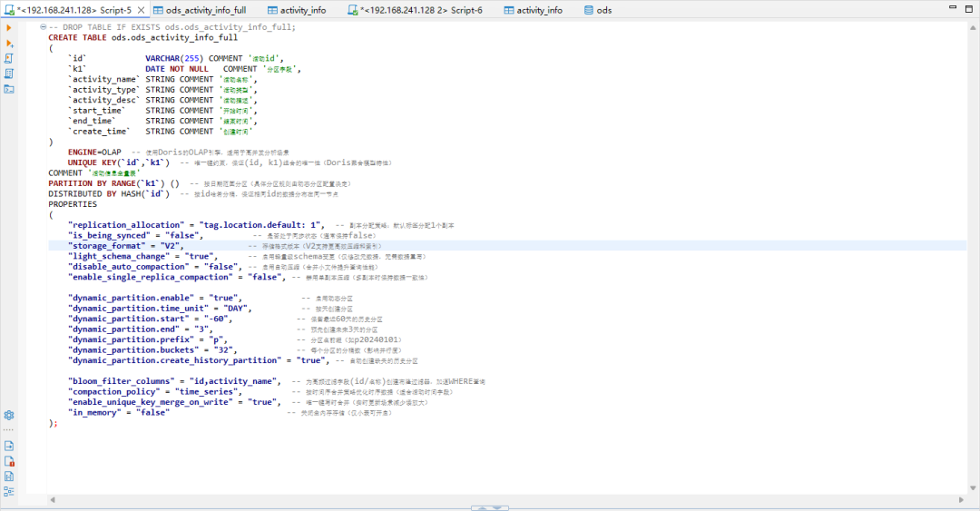
Task: Run the whole SQL script
Action: point(9,58)
